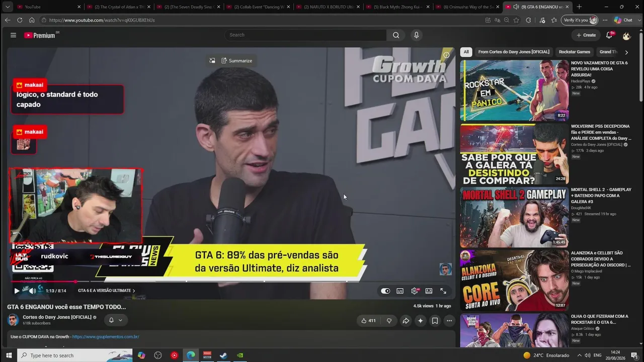This screenshot has width=644, height=362.
Task: Select 'From Cortes do Davy Jones [OFICIAL]' chip
Action: [x=514, y=52]
